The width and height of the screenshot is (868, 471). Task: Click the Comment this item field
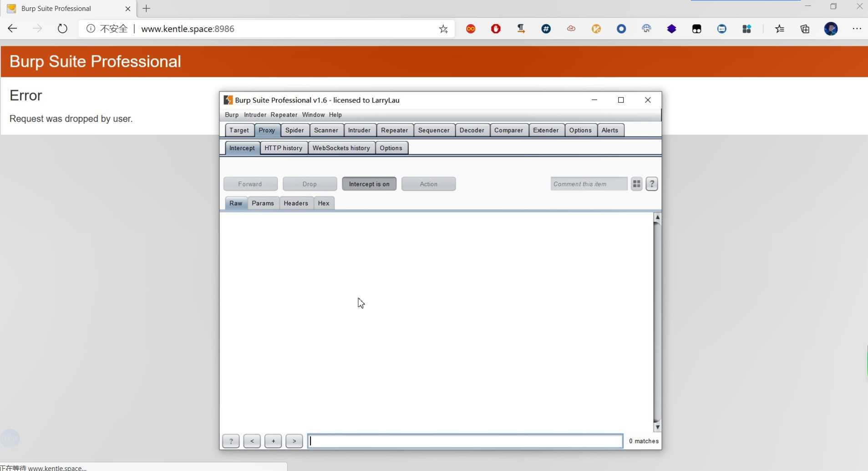(589, 184)
